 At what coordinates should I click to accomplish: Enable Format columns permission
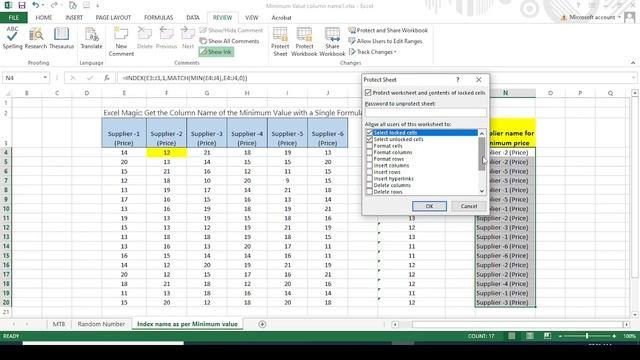[369, 152]
